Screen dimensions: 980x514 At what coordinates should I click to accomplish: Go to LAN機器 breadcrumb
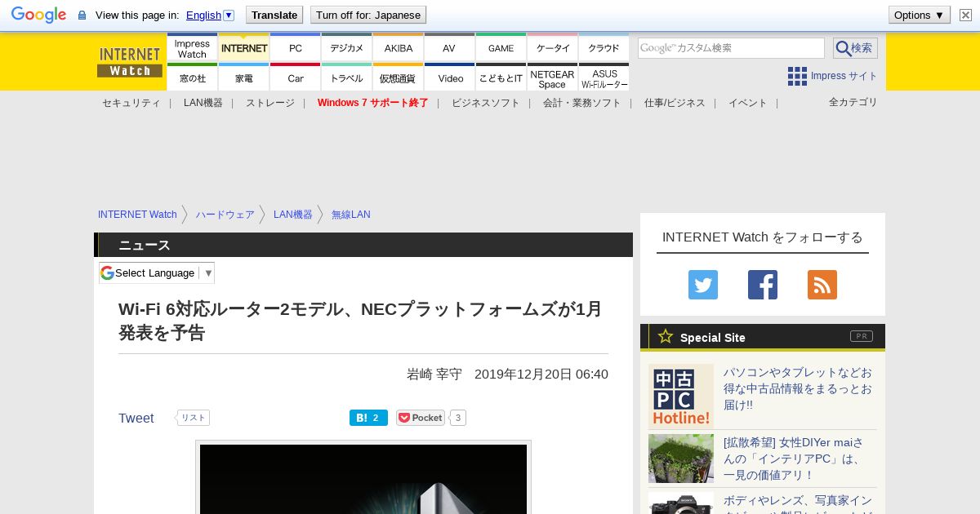293,215
